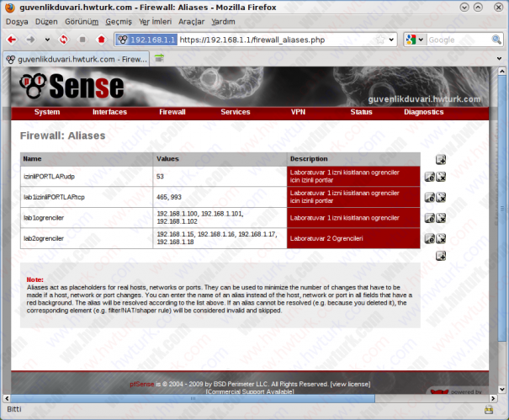Viewport: 509px width, 420px height.
Task: Open a new tab with the tab-bar icon
Action: point(159,58)
